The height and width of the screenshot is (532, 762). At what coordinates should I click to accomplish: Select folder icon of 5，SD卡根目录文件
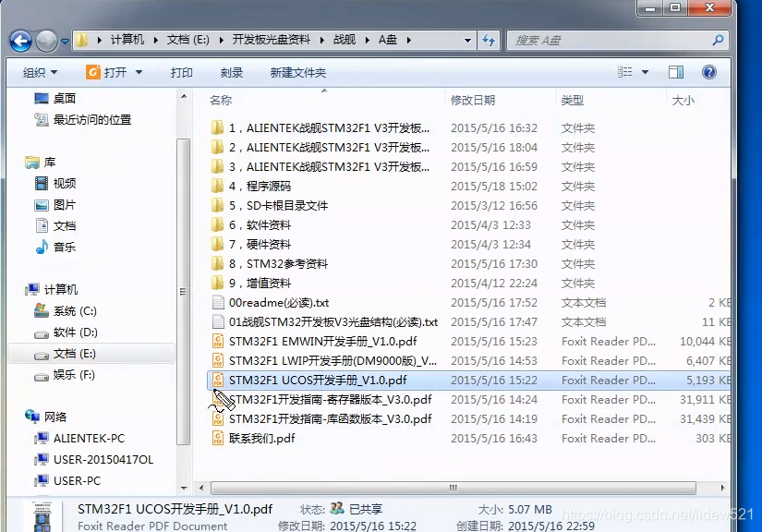pyautogui.click(x=218, y=206)
